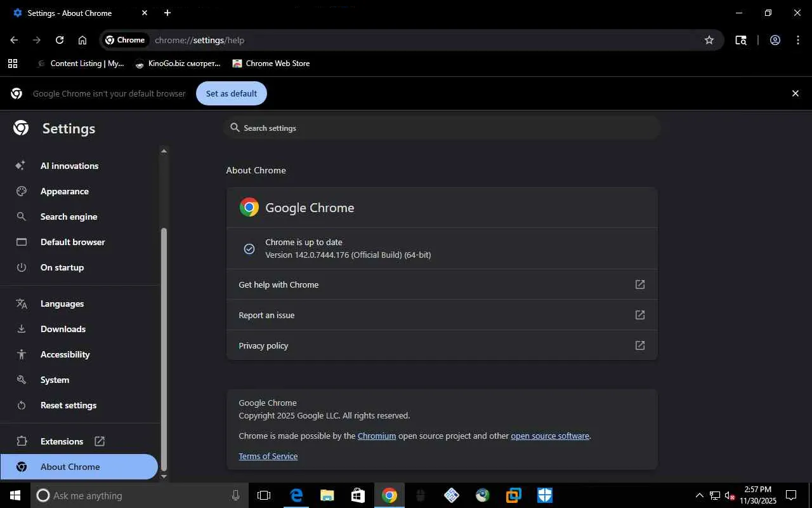The image size is (812, 508).
Task: Click the Settings sidebar scrollbar thumb
Action: pos(164,349)
